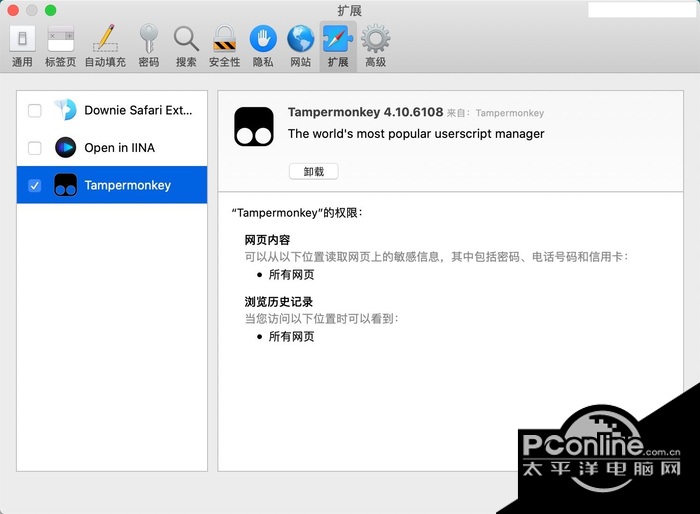Open the 网站 (Websites) globe icon
Image resolution: width=700 pixels, height=514 pixels.
[300, 38]
